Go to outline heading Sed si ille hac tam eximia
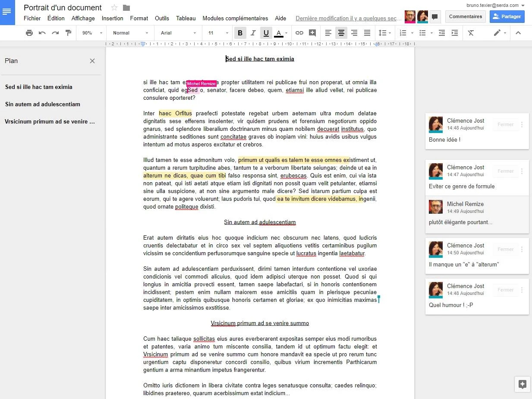 [39, 87]
